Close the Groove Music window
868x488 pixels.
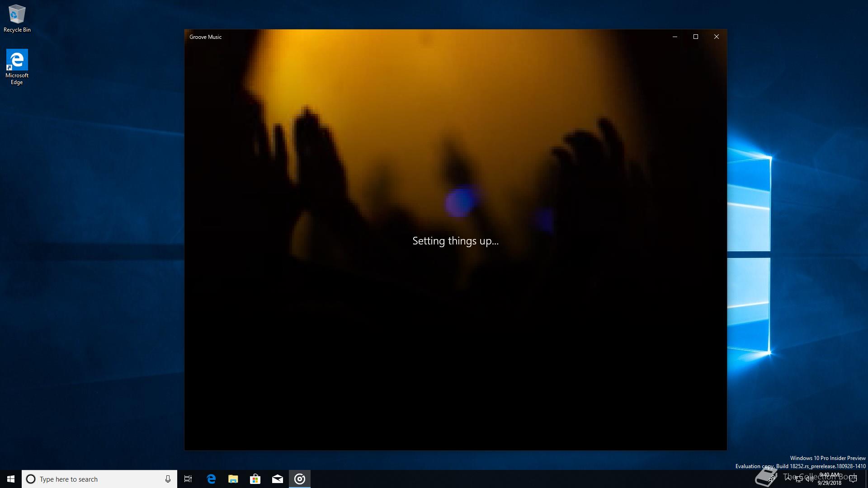click(717, 37)
